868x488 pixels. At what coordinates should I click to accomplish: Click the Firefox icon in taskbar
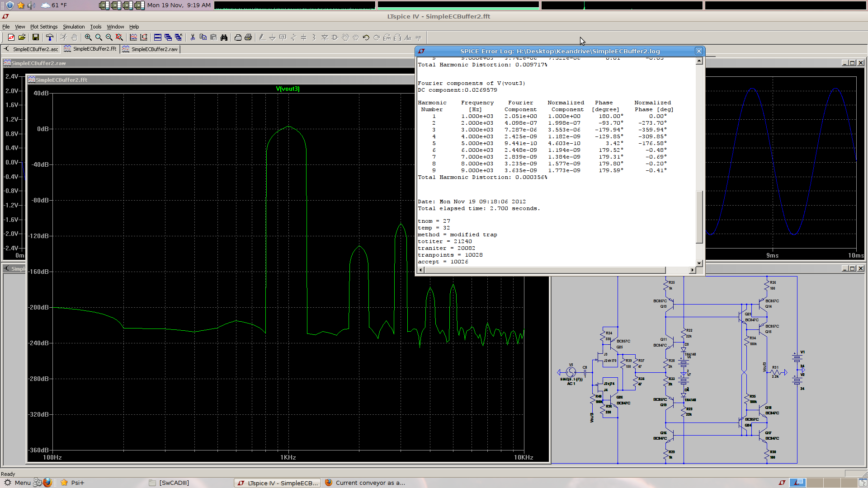click(x=47, y=482)
